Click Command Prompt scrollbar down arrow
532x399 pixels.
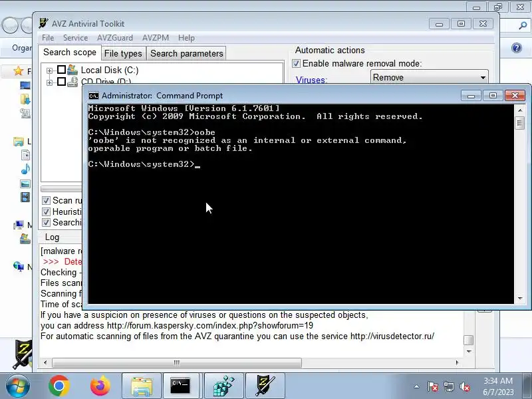coord(520,299)
